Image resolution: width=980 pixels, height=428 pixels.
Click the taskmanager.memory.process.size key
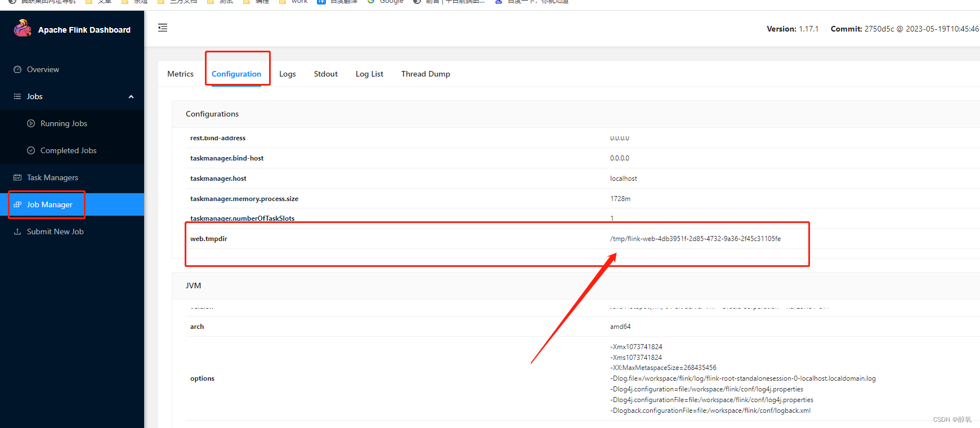tap(244, 199)
